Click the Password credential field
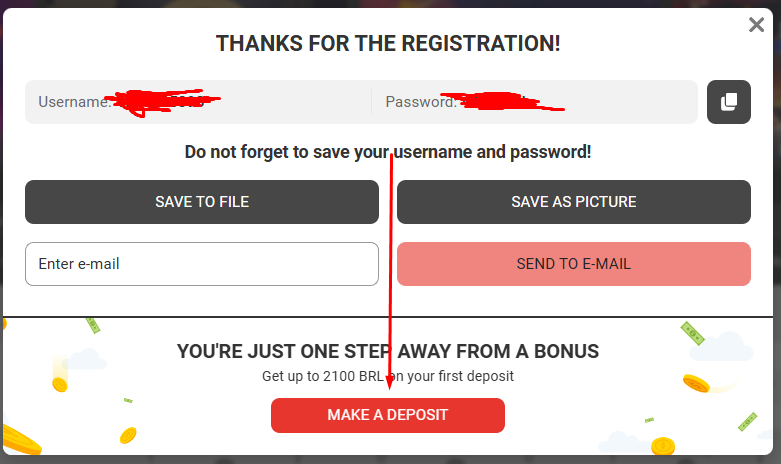The height and width of the screenshot is (464, 781). coord(535,102)
